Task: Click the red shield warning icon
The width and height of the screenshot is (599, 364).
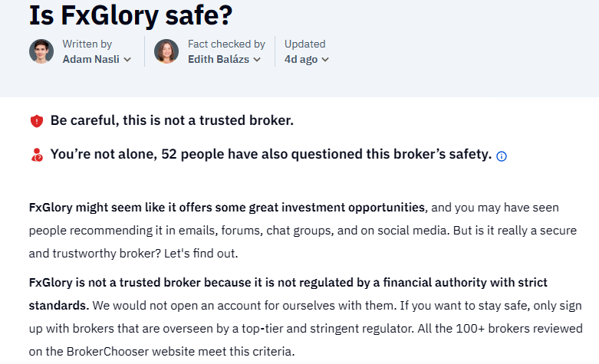Action: pos(37,121)
